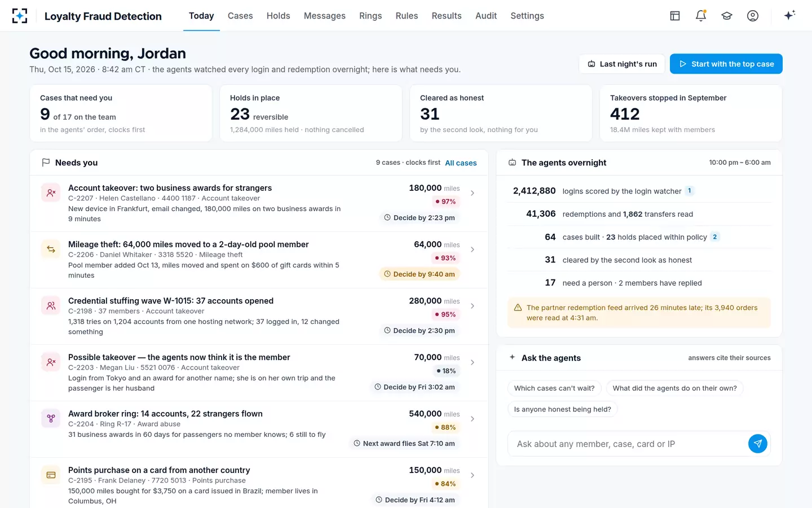Expand the Credential stuffing wave chevron
The image size is (812, 508).
point(473,306)
